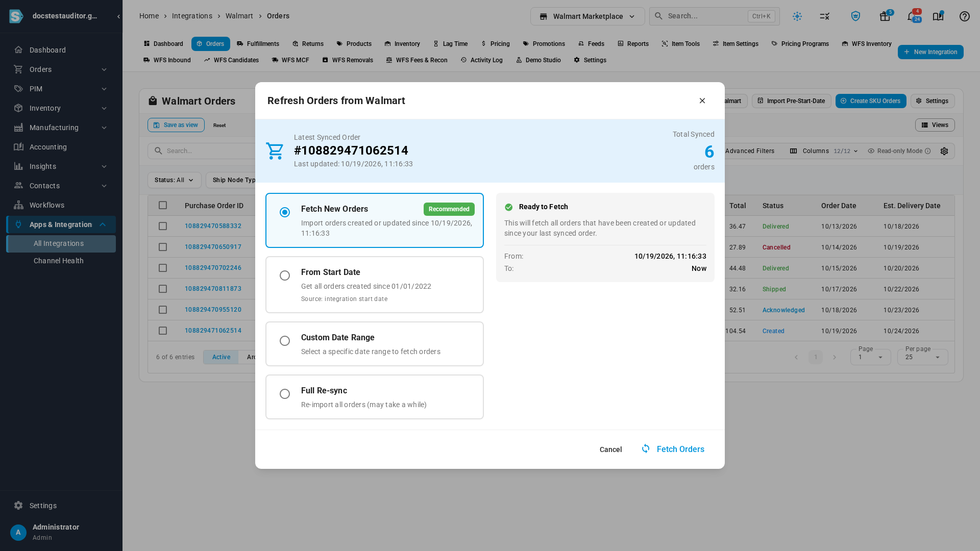Click the Workflows icon in sidebar
This screenshot has width=980, height=551.
click(18, 205)
